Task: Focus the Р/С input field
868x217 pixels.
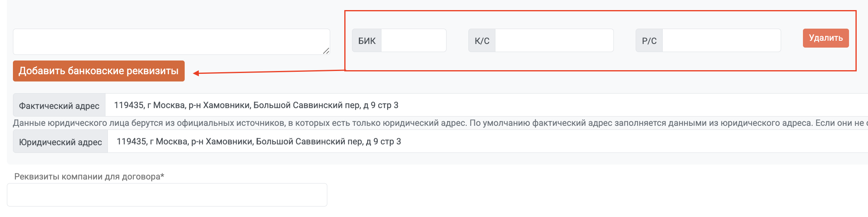Action: click(721, 40)
